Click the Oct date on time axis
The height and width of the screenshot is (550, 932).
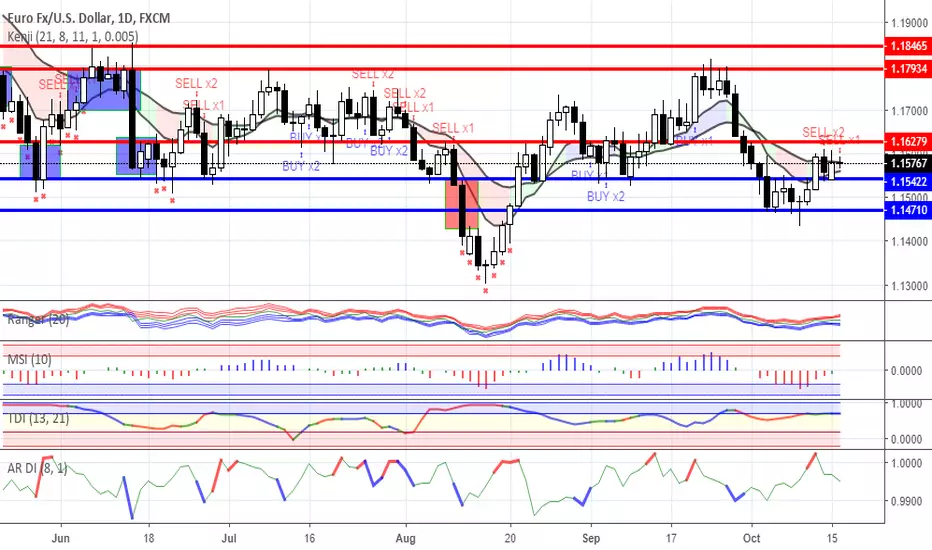point(752,538)
